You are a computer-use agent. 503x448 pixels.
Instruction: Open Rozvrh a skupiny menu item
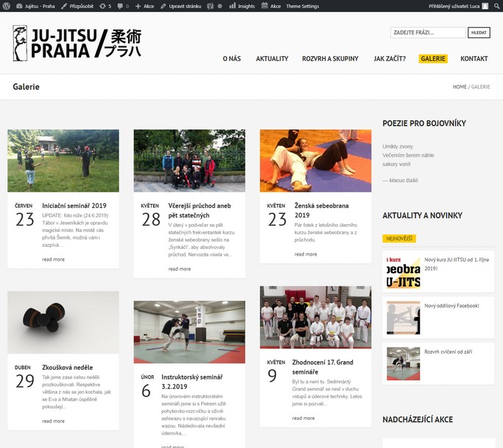coord(330,59)
